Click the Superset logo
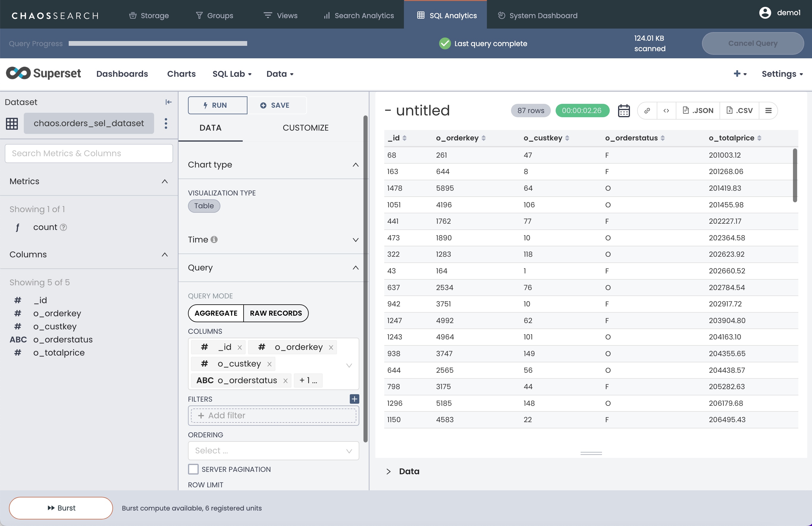Viewport: 812px width, 526px height. 43,73
